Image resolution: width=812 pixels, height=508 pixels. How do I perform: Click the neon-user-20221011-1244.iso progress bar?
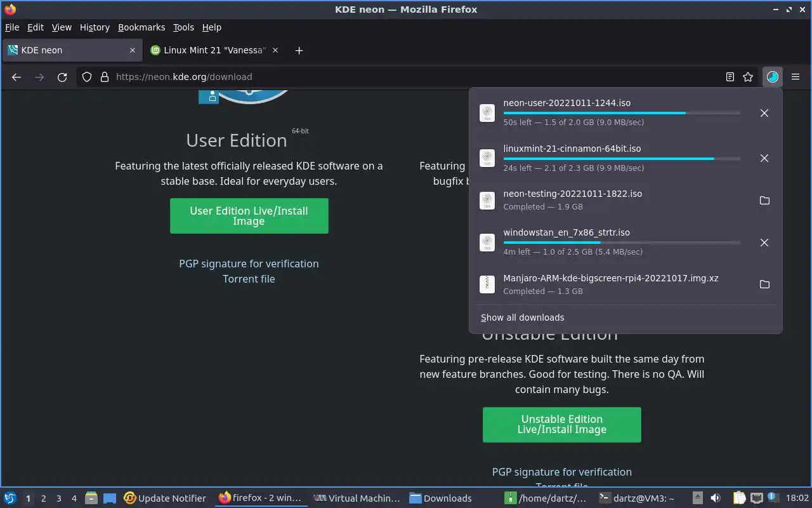click(622, 113)
